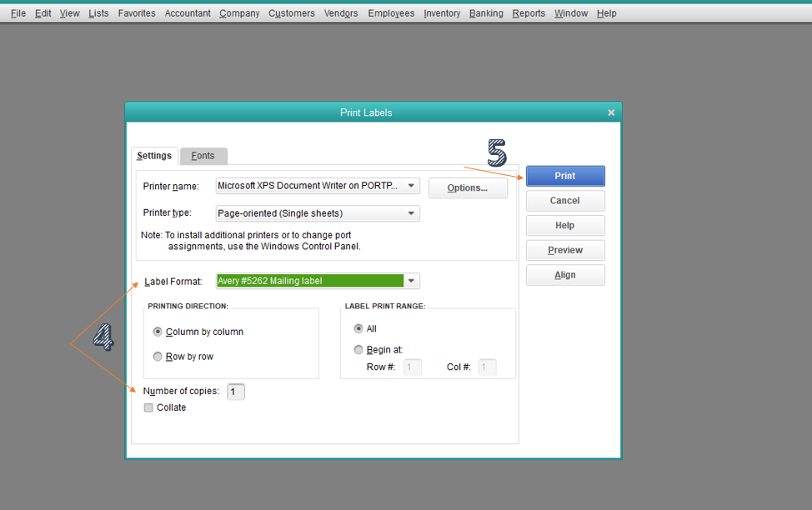Click the Number of copies field
The height and width of the screenshot is (510, 812).
point(236,392)
